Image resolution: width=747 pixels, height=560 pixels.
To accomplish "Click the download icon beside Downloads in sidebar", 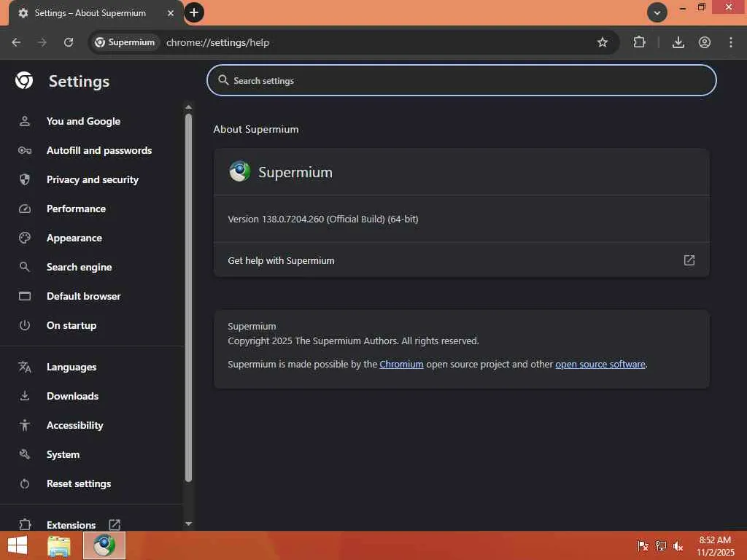I will tap(25, 396).
